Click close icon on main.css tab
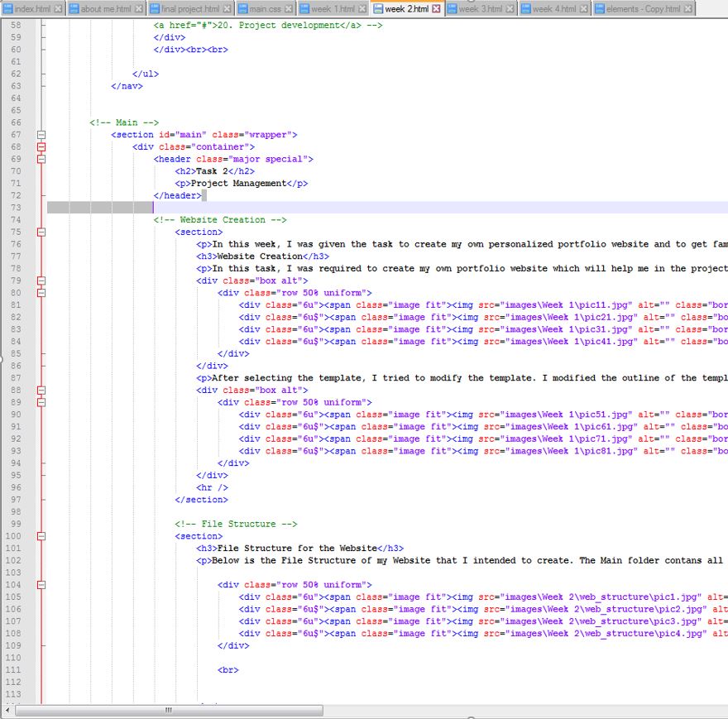The width and height of the screenshot is (728, 719). tap(290, 9)
